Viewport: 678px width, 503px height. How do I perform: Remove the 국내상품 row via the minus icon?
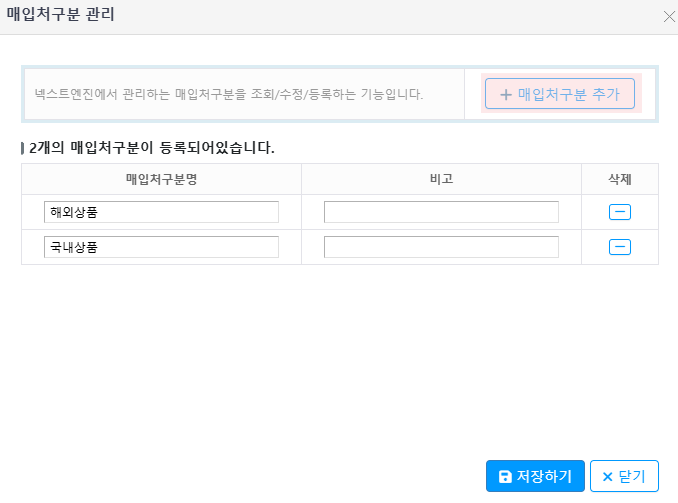[x=619, y=247]
